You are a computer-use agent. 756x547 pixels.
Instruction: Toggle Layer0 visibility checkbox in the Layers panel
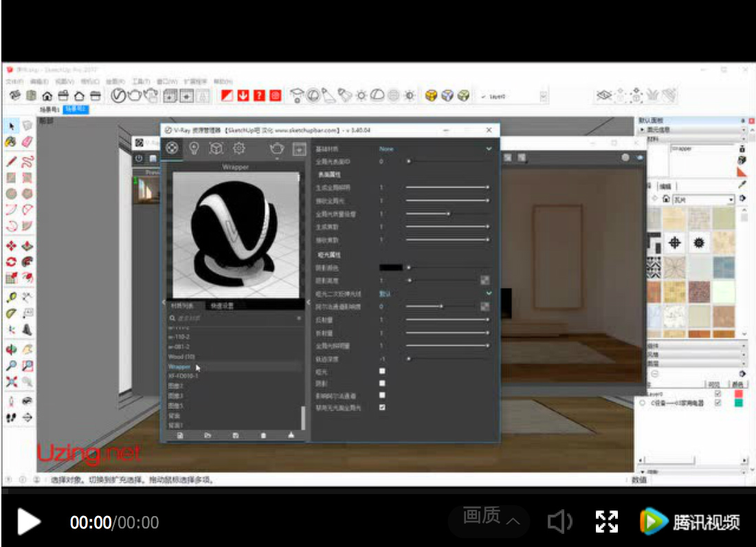718,394
